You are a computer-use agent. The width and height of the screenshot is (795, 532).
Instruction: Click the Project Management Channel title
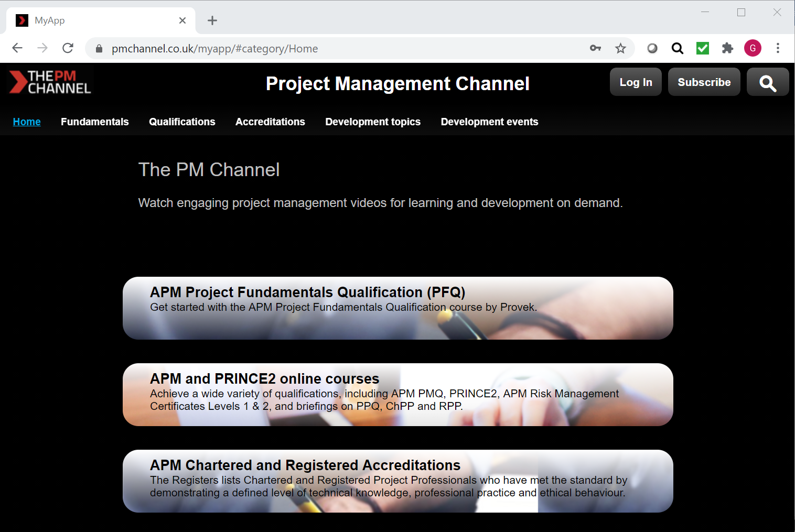pyautogui.click(x=397, y=84)
